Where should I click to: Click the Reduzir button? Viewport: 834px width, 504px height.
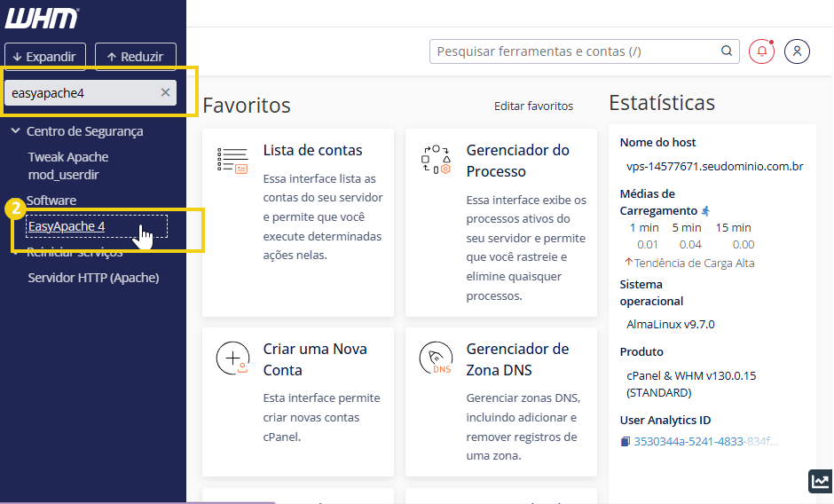tap(136, 57)
